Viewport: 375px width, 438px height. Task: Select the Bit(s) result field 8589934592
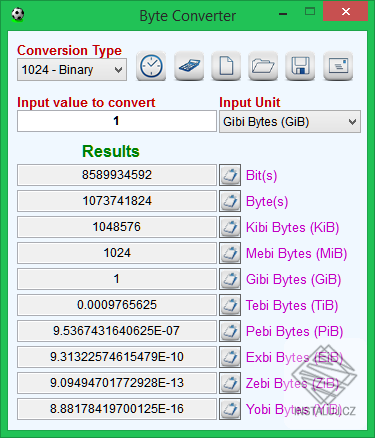point(117,175)
